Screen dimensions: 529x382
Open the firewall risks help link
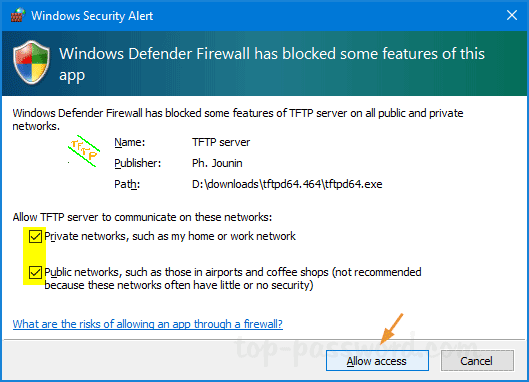tap(147, 324)
